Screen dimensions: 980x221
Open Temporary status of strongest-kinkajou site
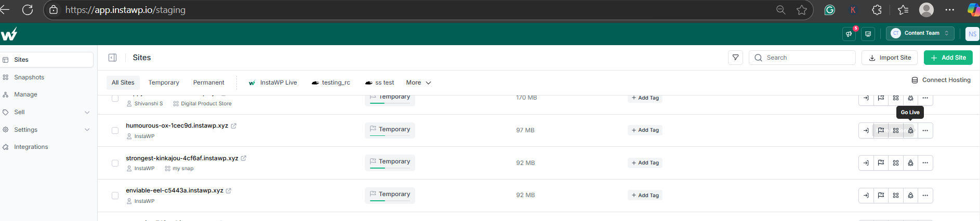click(390, 162)
